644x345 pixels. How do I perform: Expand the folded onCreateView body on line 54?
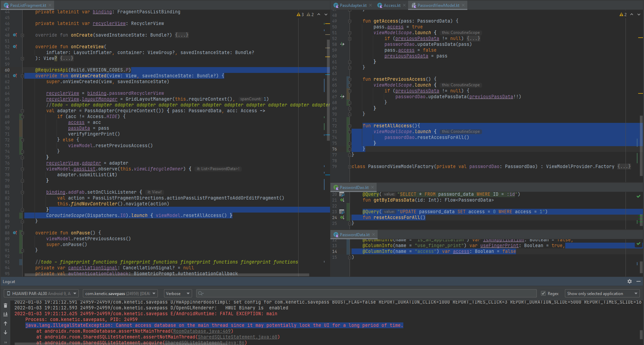click(x=66, y=58)
